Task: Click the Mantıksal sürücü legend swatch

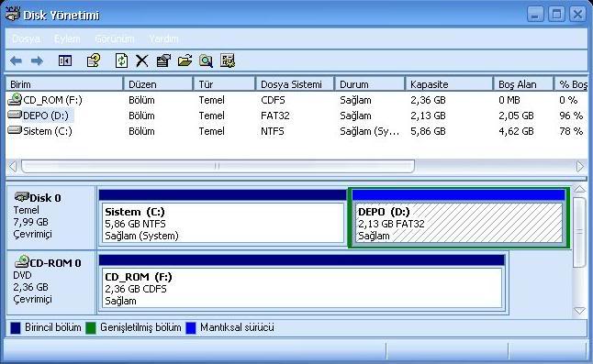Action: pos(191,327)
